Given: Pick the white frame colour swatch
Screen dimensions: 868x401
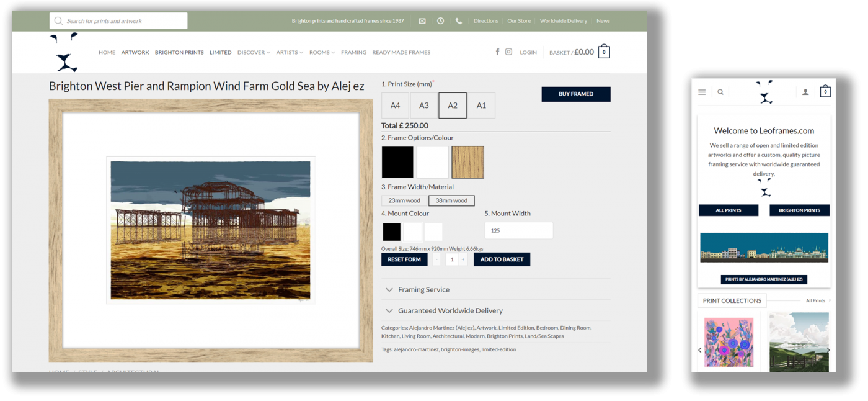Looking at the screenshot, I should [433, 162].
